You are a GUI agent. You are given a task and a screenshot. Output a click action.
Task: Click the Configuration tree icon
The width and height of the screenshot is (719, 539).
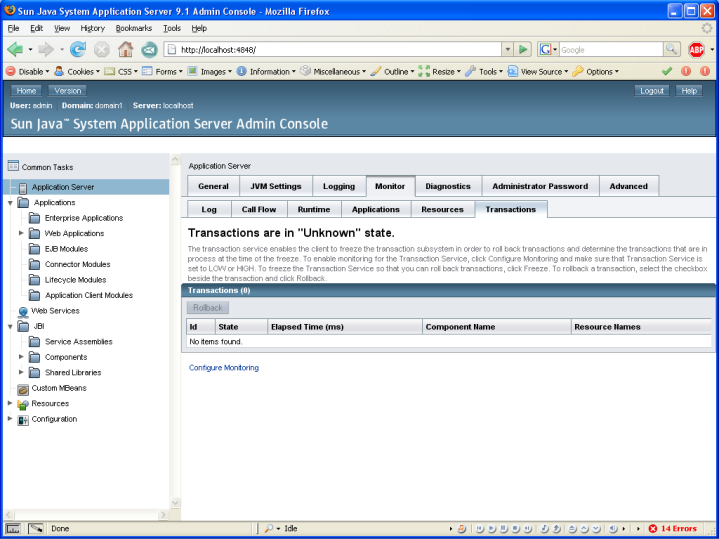23,420
